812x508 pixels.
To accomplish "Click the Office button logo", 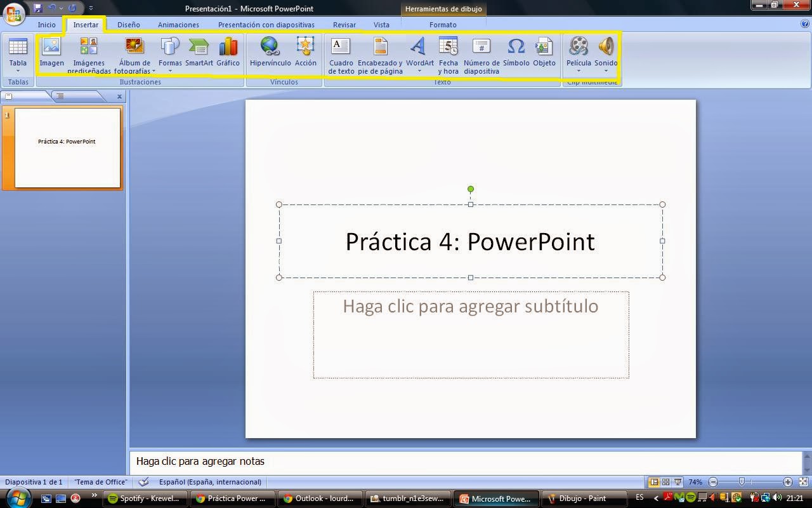I will click(x=14, y=13).
